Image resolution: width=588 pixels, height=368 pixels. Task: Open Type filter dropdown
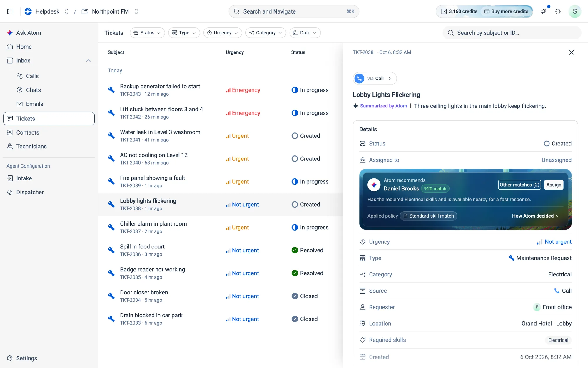(184, 33)
